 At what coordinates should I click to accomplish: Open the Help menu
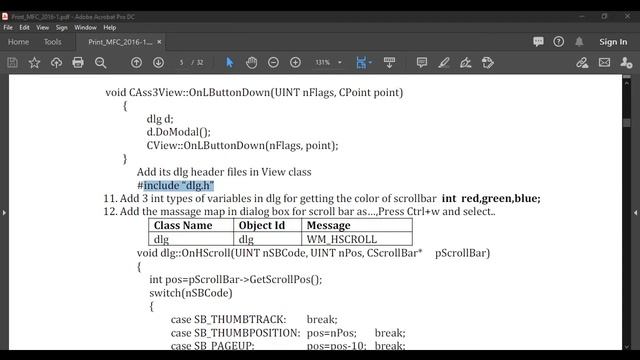pyautogui.click(x=109, y=27)
